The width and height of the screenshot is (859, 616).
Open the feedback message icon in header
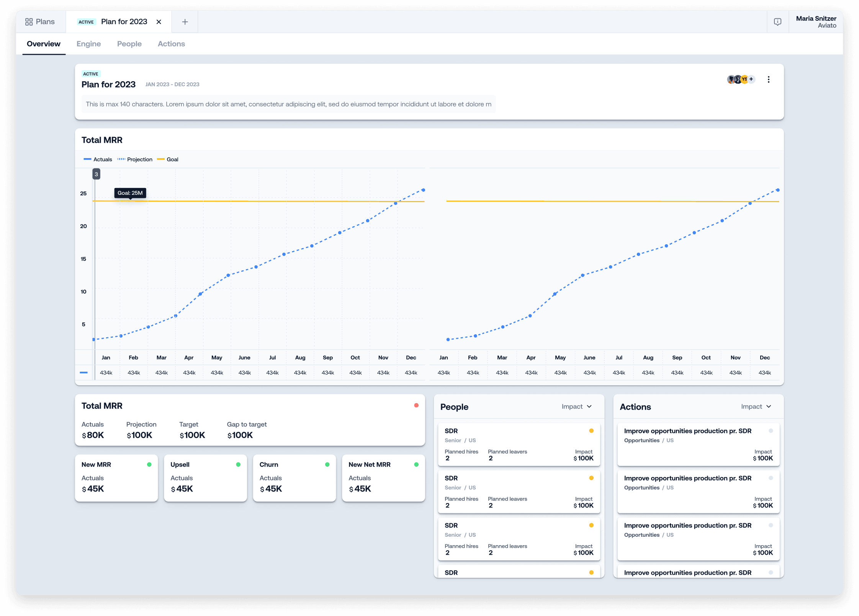[777, 22]
